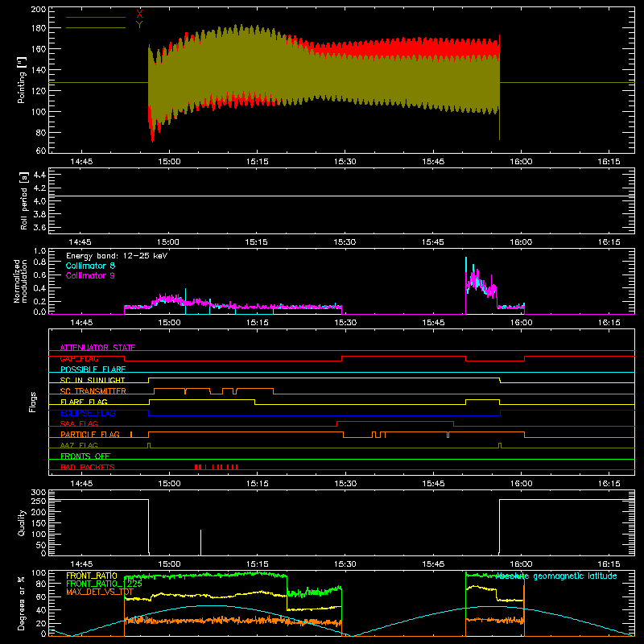Click the 'Quality' vertical axis title

[x=22, y=522]
